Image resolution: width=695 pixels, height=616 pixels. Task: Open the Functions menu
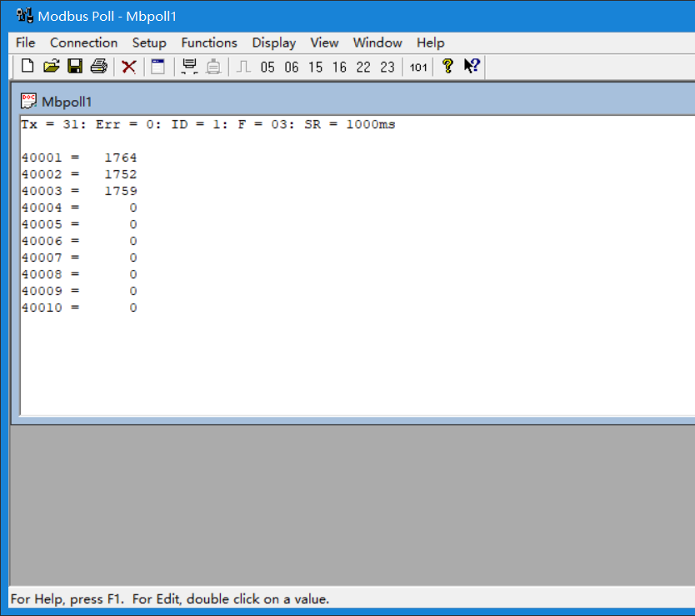pos(209,43)
